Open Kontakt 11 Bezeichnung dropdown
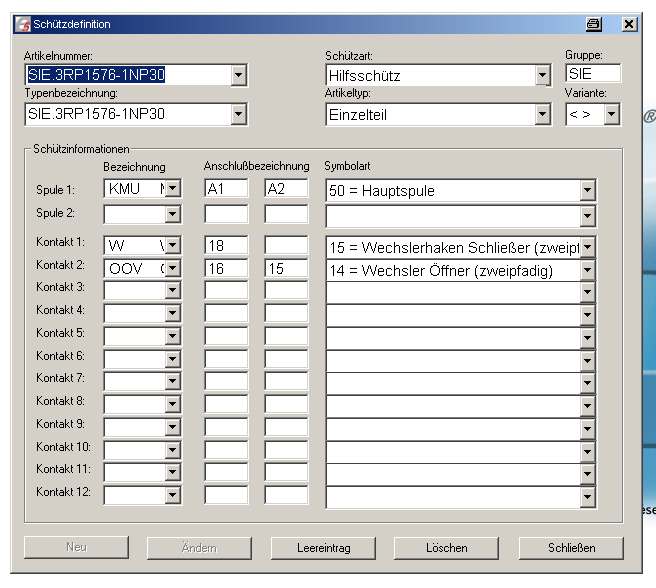The image size is (656, 588). (x=173, y=472)
